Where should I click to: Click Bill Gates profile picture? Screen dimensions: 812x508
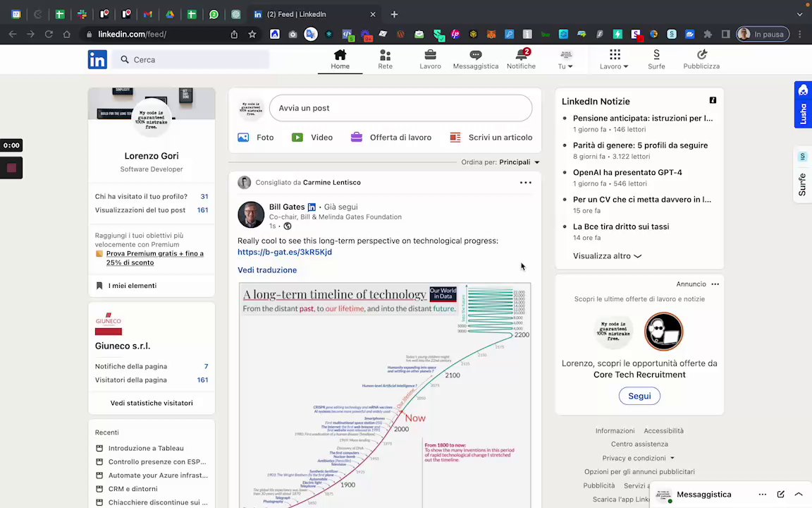pyautogui.click(x=251, y=214)
